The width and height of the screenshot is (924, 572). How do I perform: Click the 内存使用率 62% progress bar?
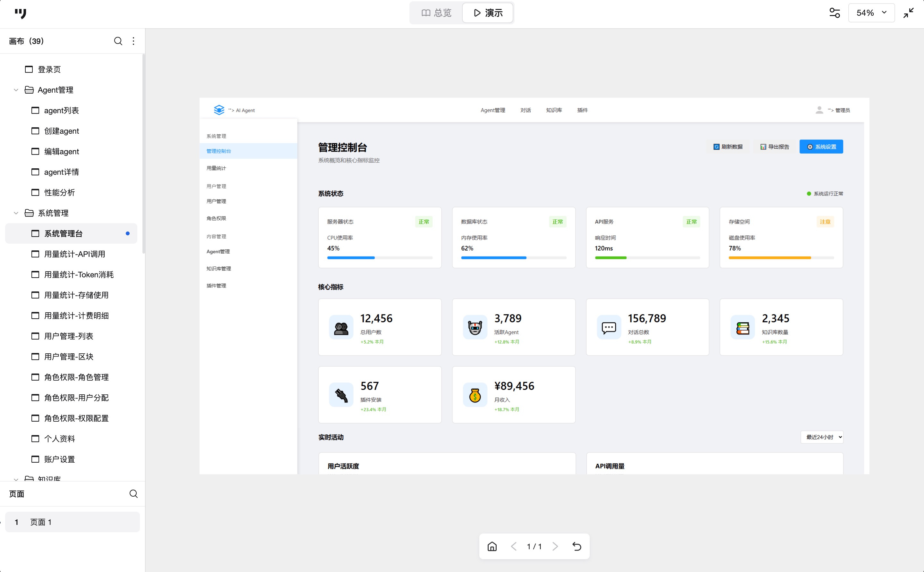pyautogui.click(x=514, y=258)
